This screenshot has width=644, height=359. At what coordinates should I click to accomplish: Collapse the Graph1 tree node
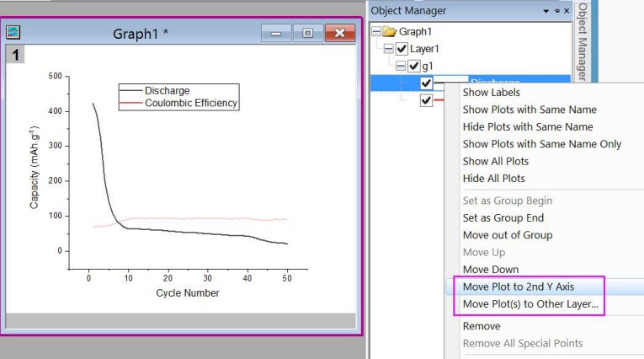click(375, 32)
